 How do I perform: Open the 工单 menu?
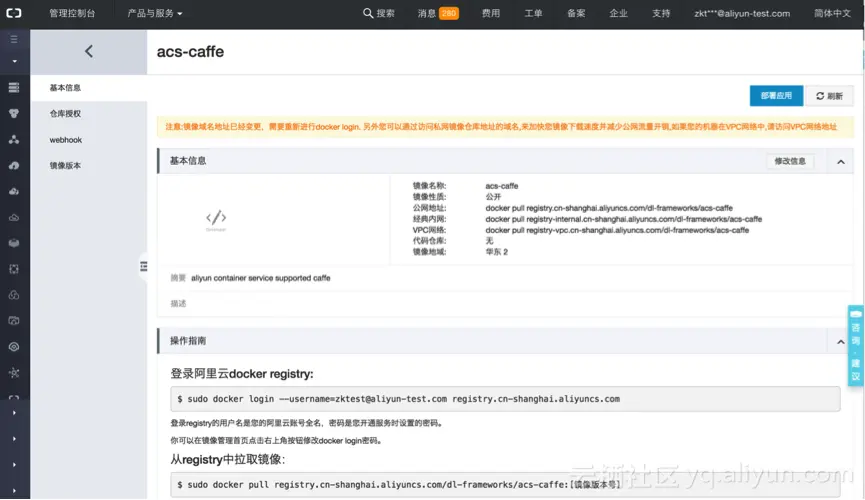533,13
